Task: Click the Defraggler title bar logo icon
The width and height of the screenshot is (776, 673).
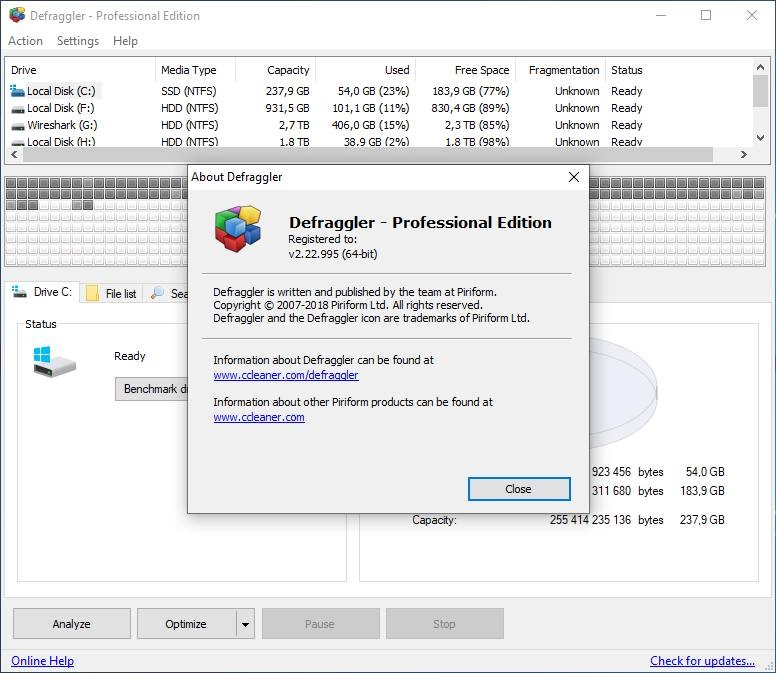Action: coord(17,15)
